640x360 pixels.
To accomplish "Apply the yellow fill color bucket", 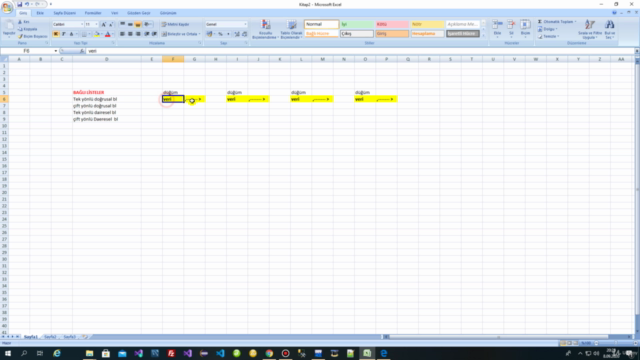I will click(x=97, y=34).
